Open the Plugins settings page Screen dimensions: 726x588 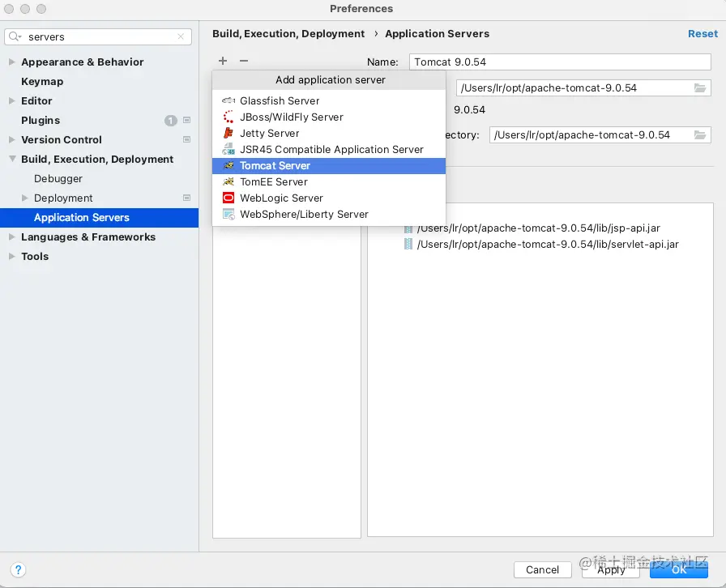tap(41, 121)
